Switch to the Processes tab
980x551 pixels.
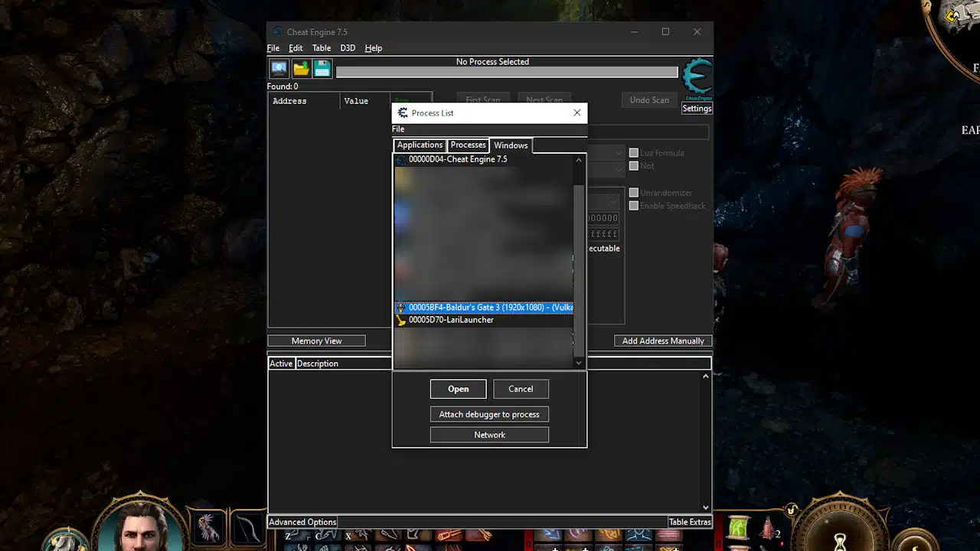click(468, 145)
